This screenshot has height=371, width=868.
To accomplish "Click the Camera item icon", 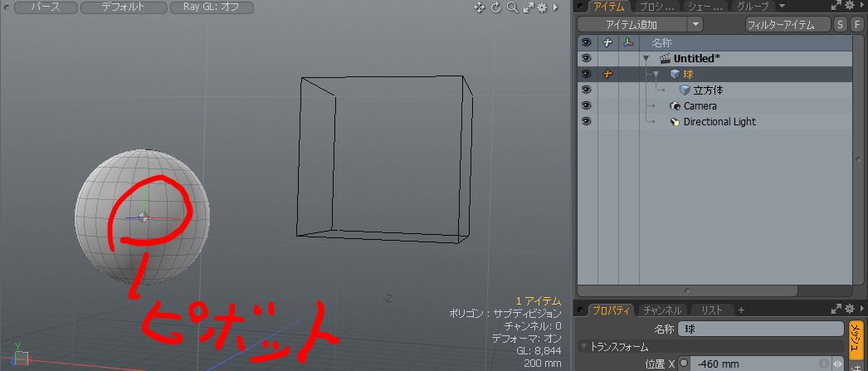I will point(675,105).
